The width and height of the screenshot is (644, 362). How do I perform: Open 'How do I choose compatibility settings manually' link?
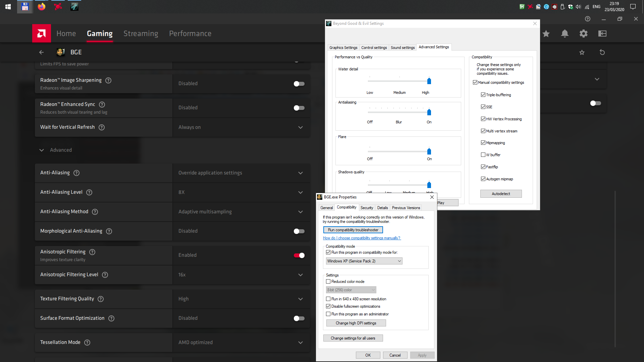tap(362, 238)
